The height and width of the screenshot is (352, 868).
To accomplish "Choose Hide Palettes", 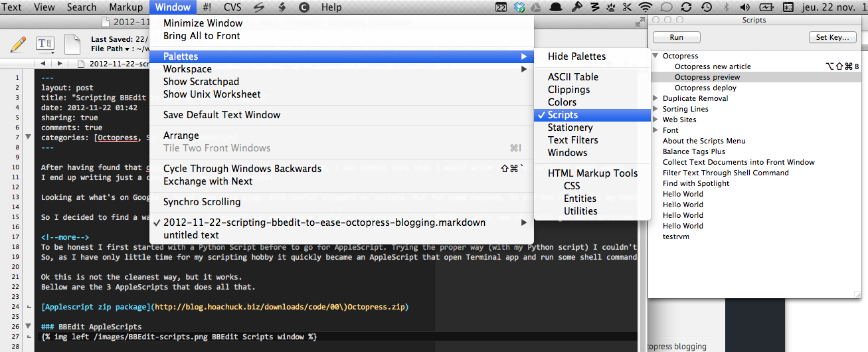I will click(x=592, y=56).
